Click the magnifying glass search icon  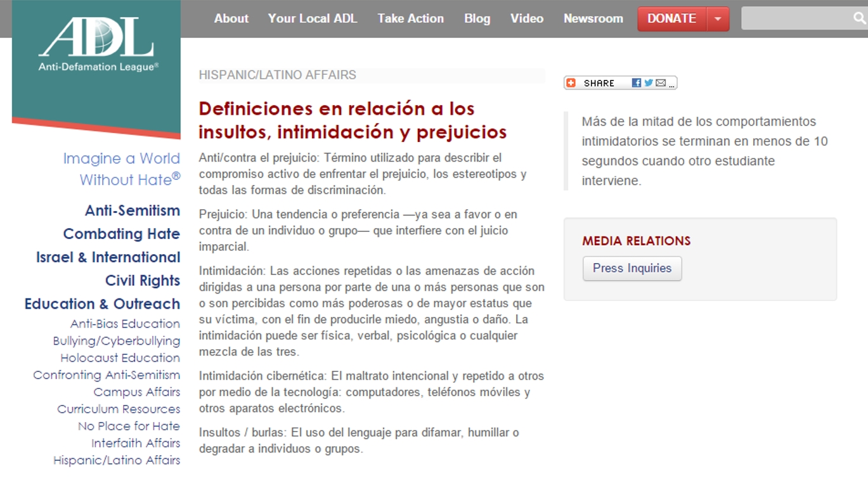(859, 18)
